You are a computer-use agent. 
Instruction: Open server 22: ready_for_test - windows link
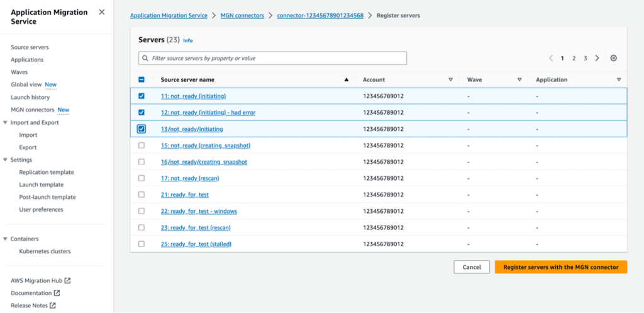click(199, 211)
